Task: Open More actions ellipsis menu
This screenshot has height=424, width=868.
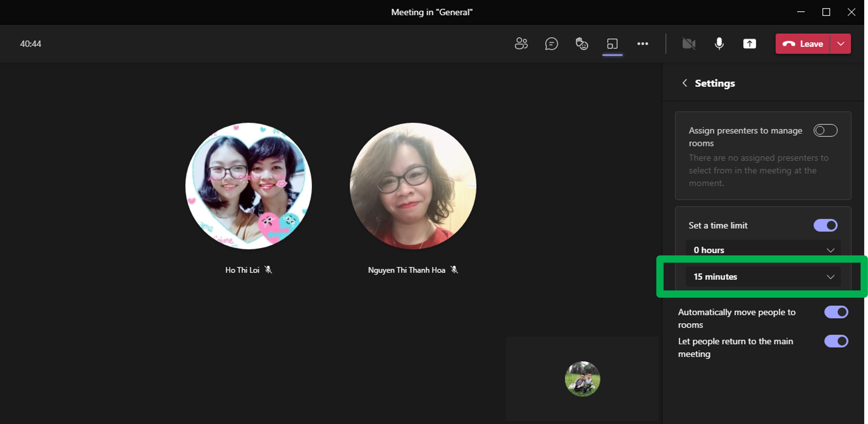Action: [642, 44]
